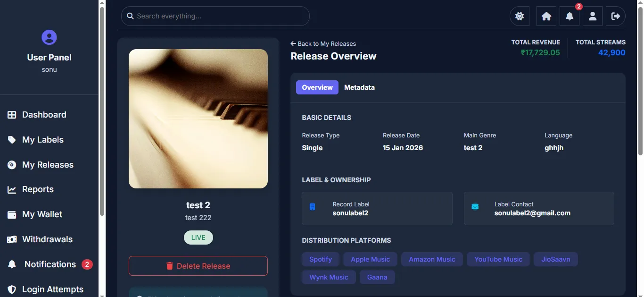Click the sonulabel2@gmail.com contact email
Viewport: 644px width, 297px height.
532,213
